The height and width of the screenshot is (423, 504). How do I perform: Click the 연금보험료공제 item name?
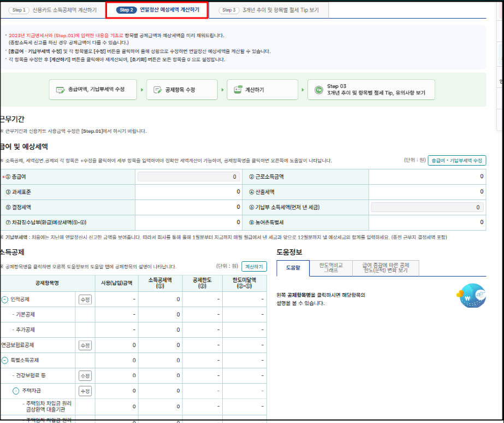click(x=17, y=345)
